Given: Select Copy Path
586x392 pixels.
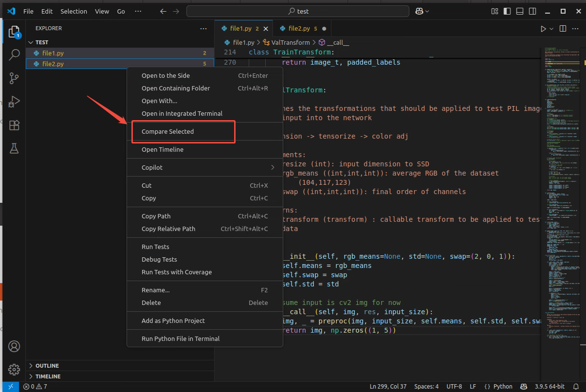Looking at the screenshot, I should click(205, 216).
